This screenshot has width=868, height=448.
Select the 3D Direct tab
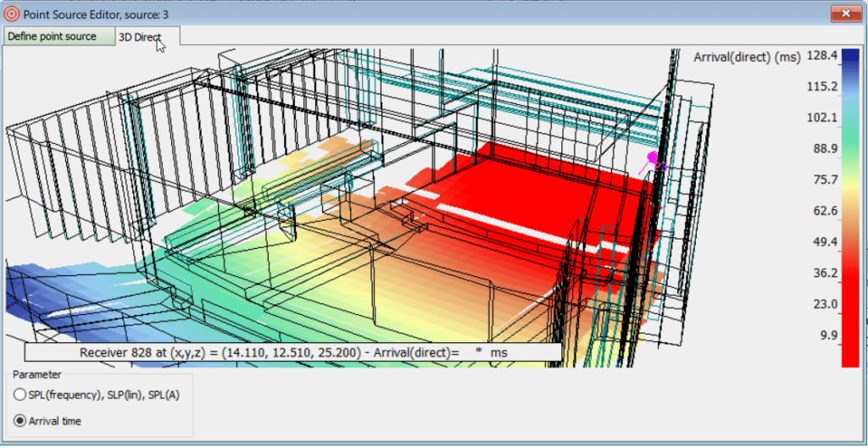click(147, 36)
